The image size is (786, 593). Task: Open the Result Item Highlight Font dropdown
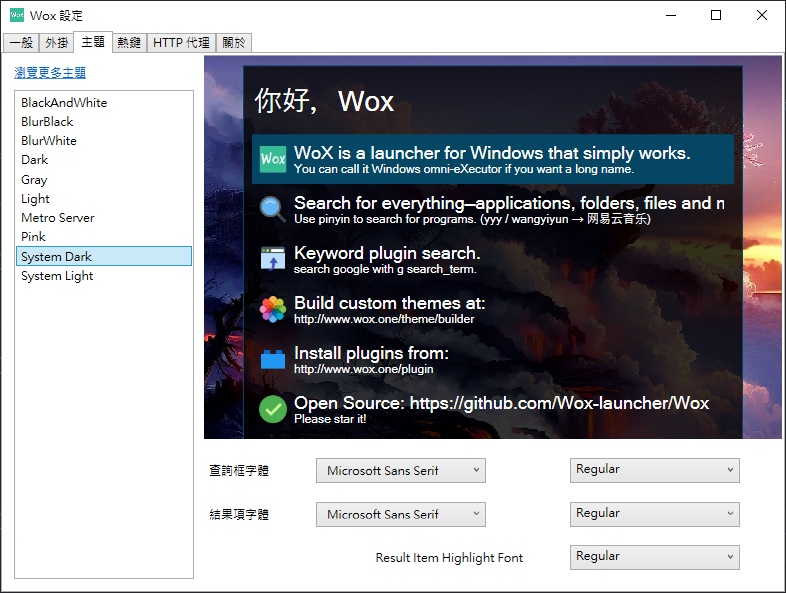point(654,557)
